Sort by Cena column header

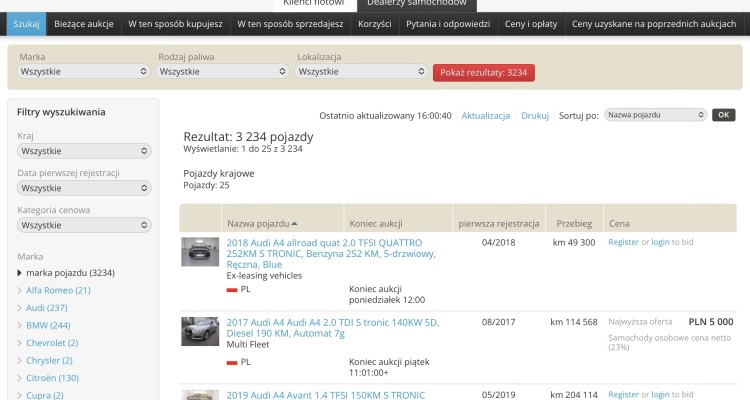click(x=619, y=223)
